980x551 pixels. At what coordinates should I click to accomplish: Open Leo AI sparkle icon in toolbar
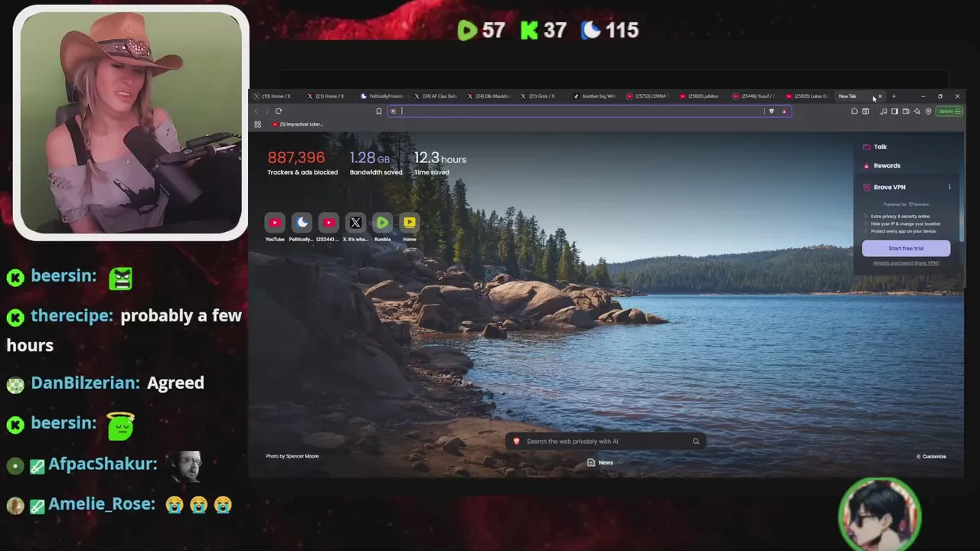(x=917, y=111)
